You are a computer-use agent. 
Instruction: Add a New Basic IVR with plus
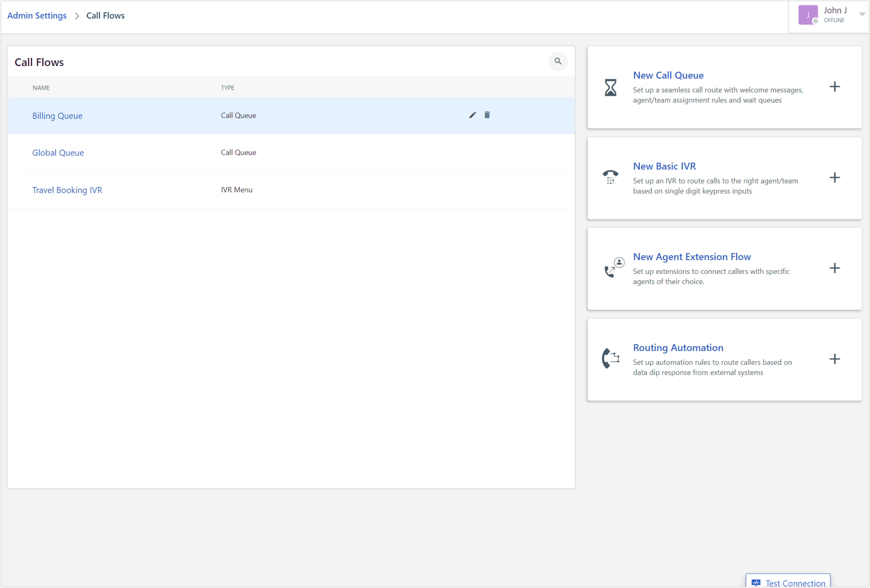point(834,177)
